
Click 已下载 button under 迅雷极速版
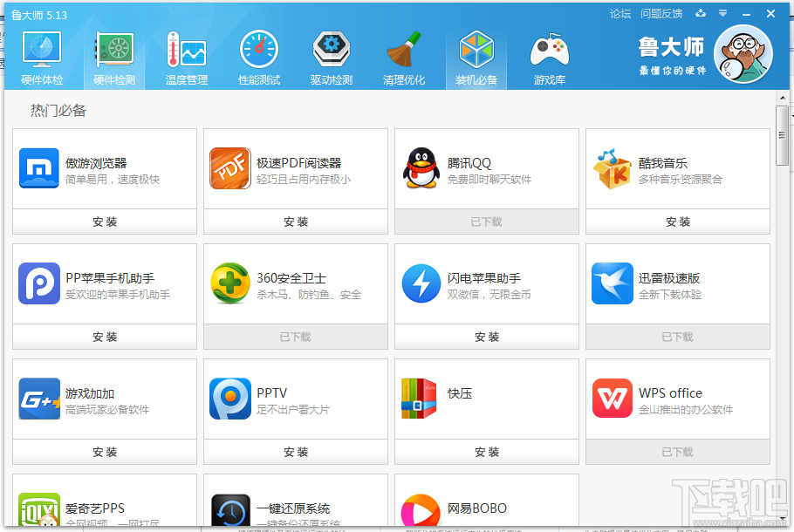click(678, 337)
